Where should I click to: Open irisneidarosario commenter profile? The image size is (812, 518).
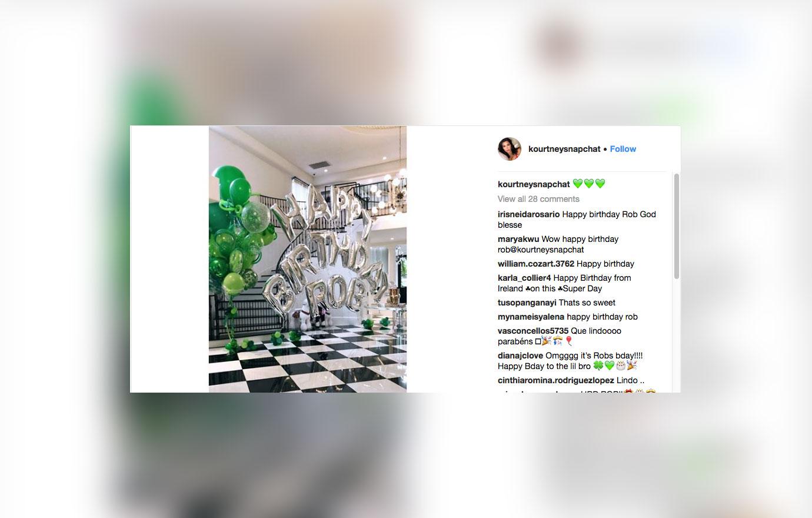528,214
